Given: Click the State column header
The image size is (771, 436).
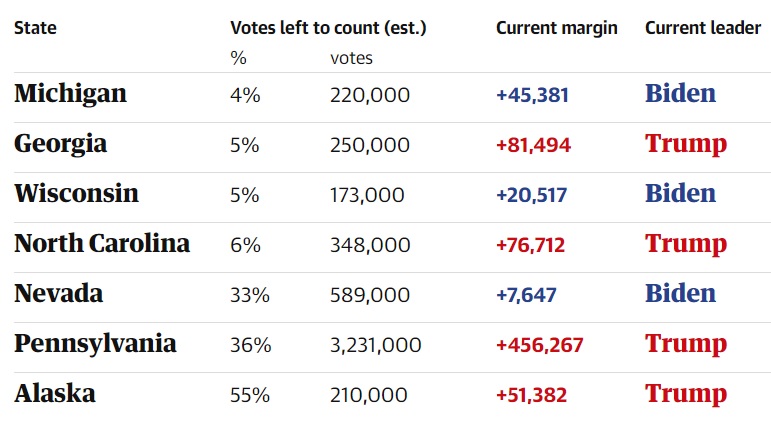Looking at the screenshot, I should (x=35, y=28).
